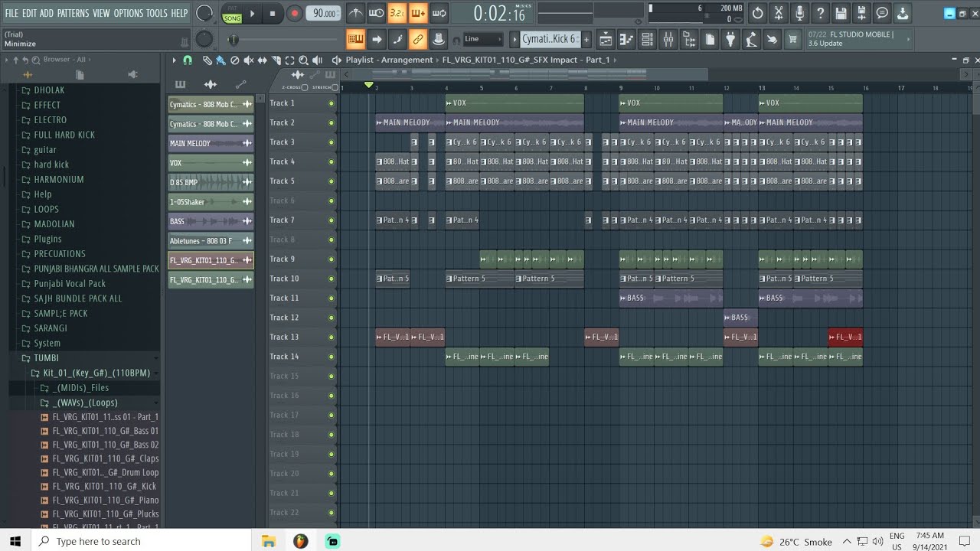Toggle the link to controller chain icon
This screenshot has height=551, width=980.
click(417, 39)
